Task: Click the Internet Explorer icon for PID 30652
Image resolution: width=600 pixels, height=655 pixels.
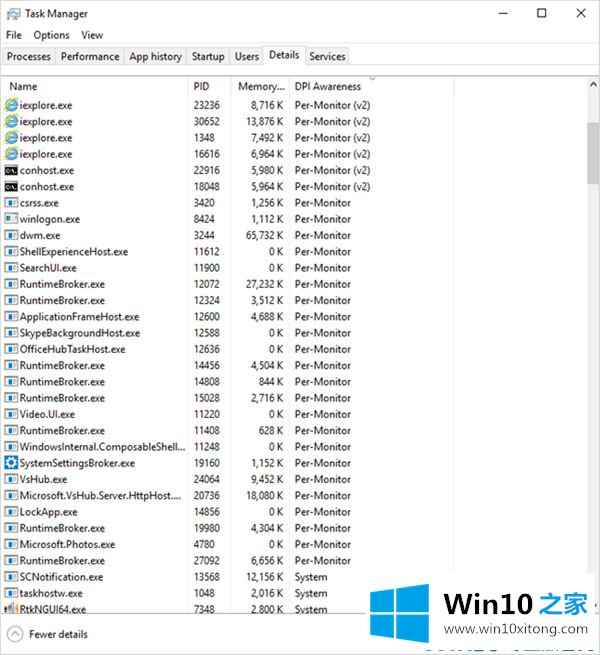Action: pos(11,122)
